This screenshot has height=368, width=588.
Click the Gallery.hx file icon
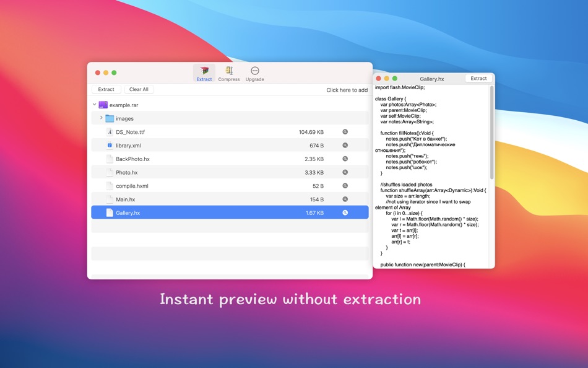[x=110, y=212]
